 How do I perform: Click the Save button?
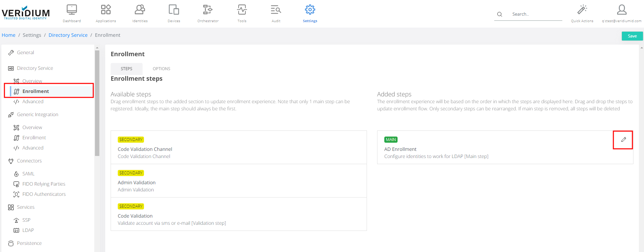[632, 36]
